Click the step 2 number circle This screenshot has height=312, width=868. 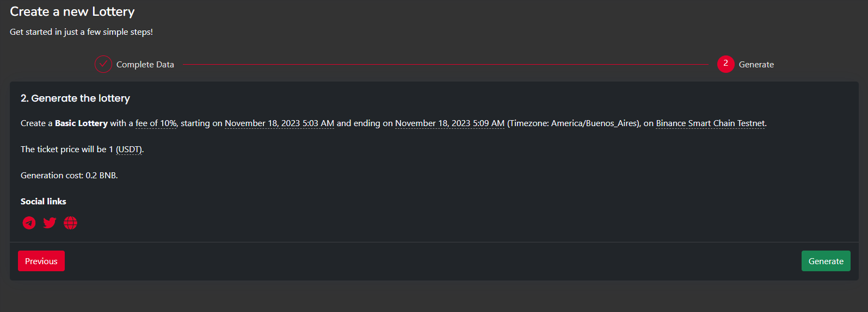tap(725, 64)
